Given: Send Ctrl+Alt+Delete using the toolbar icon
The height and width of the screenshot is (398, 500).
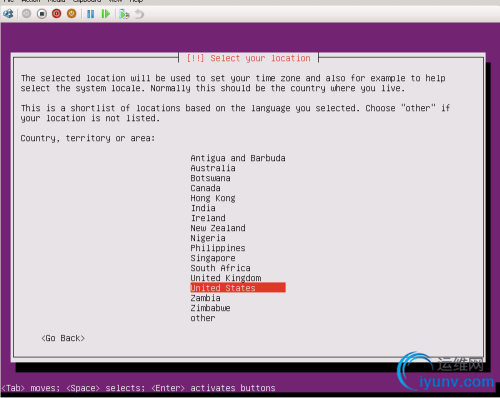Looking at the screenshot, I should [8, 14].
